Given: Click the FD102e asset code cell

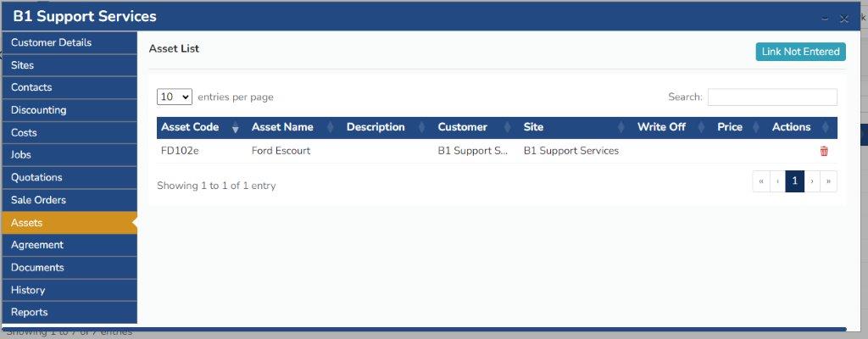Looking at the screenshot, I should (180, 151).
